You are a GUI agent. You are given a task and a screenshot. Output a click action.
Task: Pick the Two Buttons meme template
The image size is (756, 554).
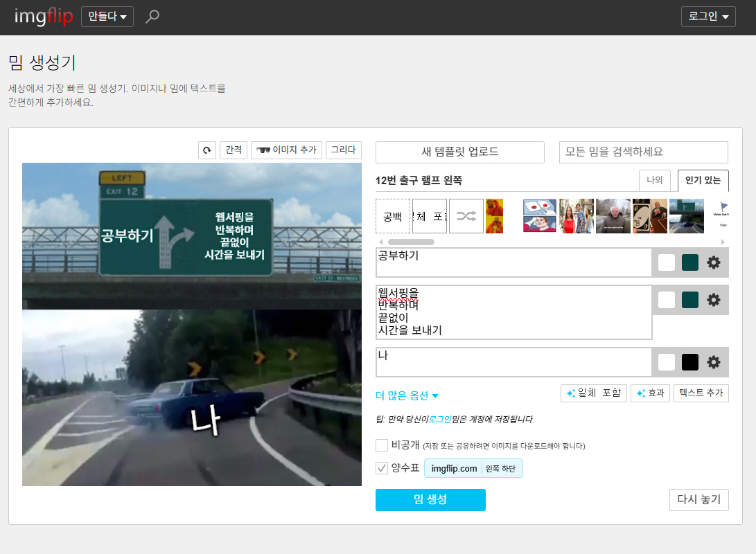[x=539, y=216]
